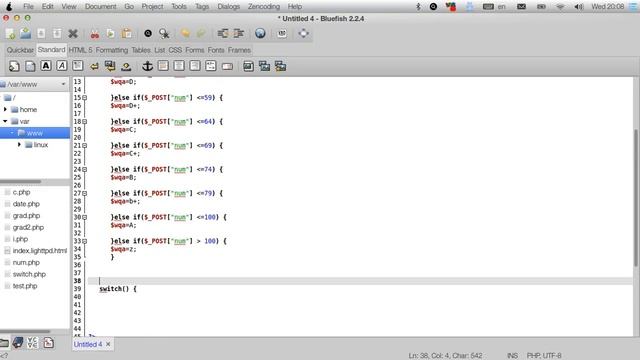640x360 pixels.
Task: Fold the block starting at line 33
Action: (84, 241)
